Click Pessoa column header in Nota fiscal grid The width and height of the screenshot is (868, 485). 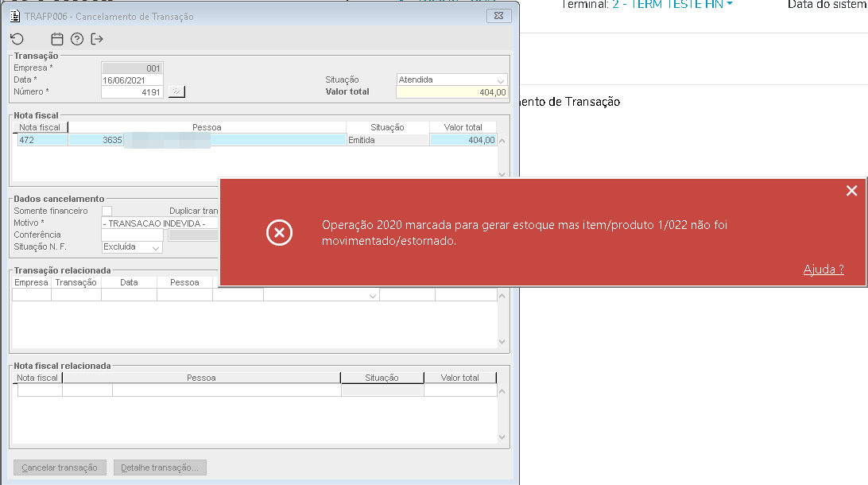(x=207, y=127)
